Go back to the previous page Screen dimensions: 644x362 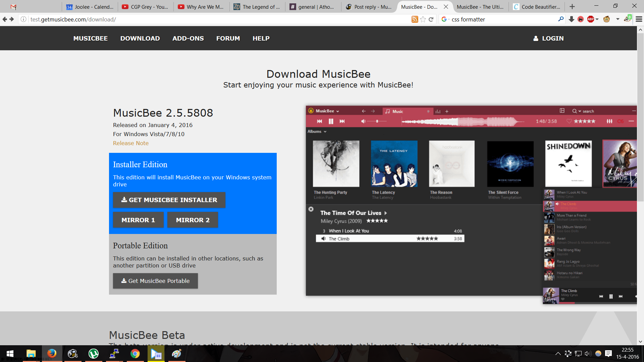click(5, 19)
